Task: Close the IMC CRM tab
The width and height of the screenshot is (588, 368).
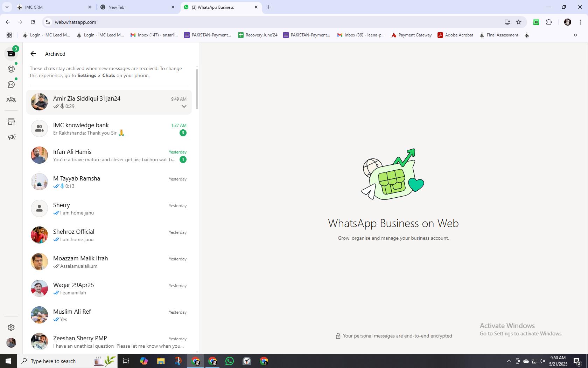Action: coord(90,7)
